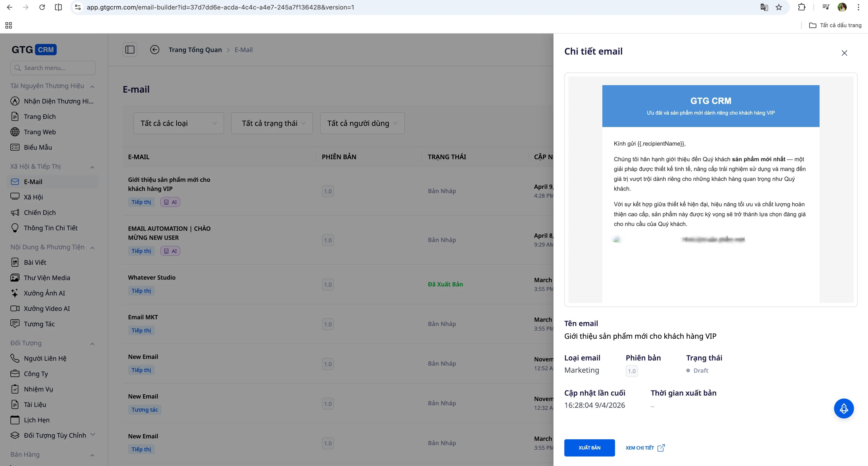
Task: Click browser bookmark star icon
Action: tap(779, 7)
